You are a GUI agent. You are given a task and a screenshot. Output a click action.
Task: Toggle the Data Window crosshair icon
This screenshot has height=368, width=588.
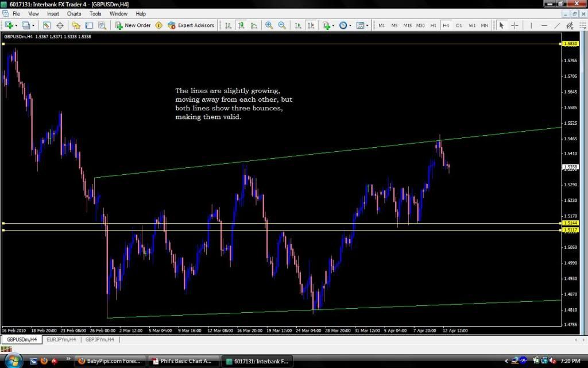point(60,25)
